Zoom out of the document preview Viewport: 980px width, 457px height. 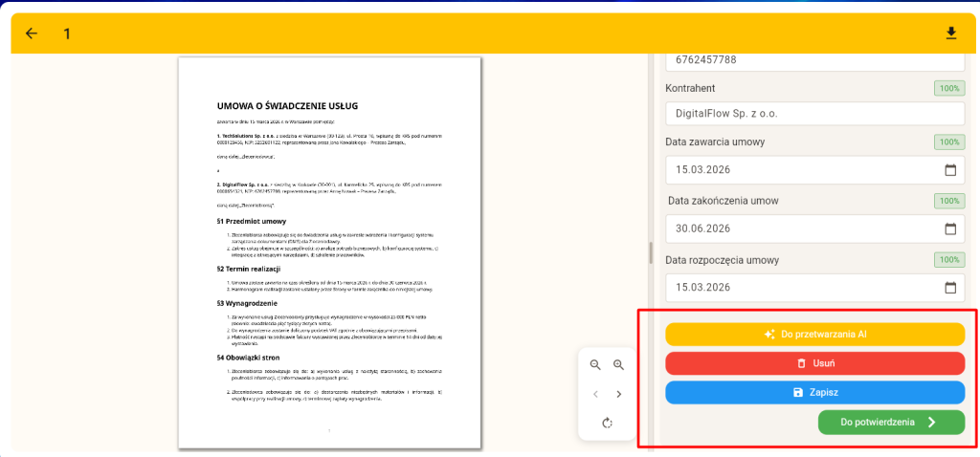595,364
